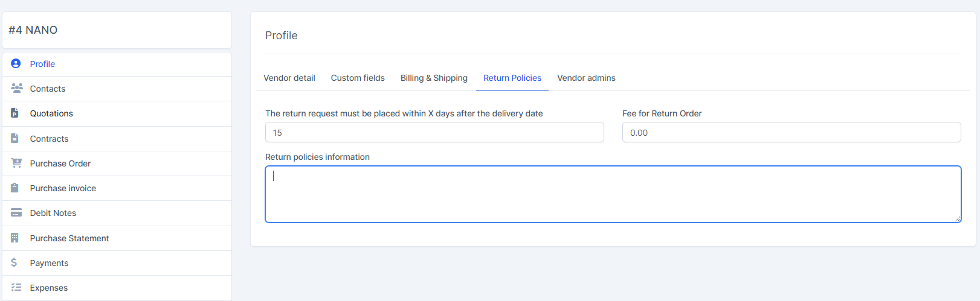
Task: Click the Purchase Order cart icon
Action: [x=16, y=163]
